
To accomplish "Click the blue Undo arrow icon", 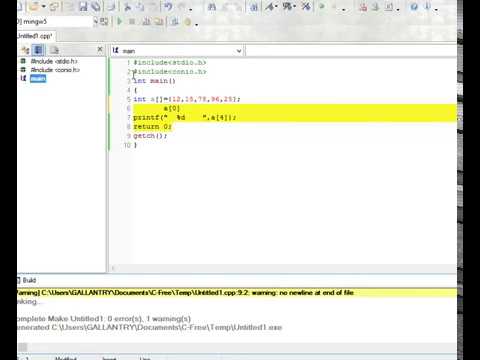I will (x=169, y=6).
